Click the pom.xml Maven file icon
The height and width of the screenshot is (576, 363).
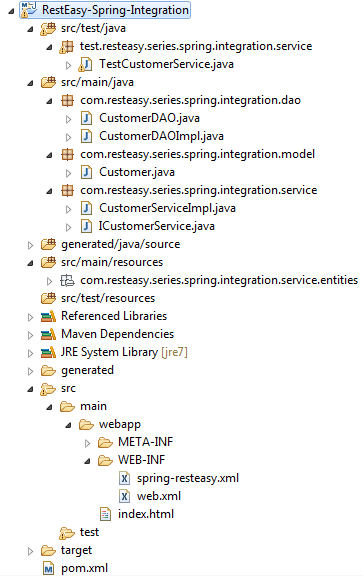[48, 569]
